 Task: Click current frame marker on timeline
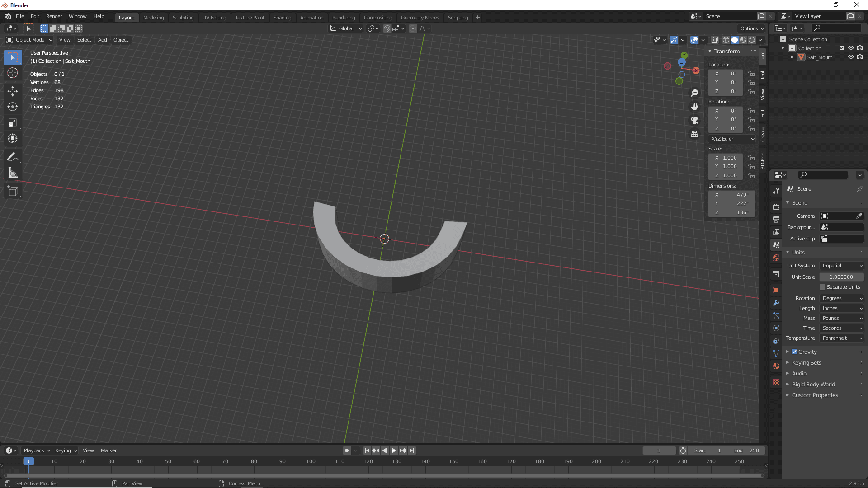[x=28, y=461]
